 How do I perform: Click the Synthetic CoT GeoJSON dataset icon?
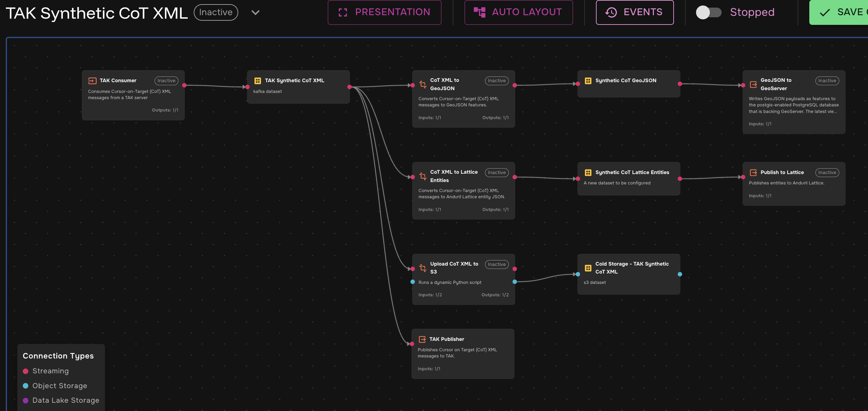pos(588,81)
